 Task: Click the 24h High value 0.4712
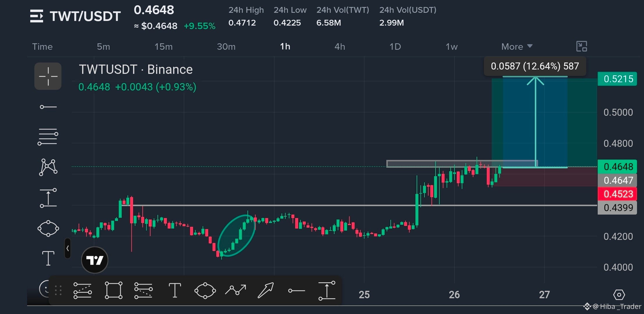242,23
